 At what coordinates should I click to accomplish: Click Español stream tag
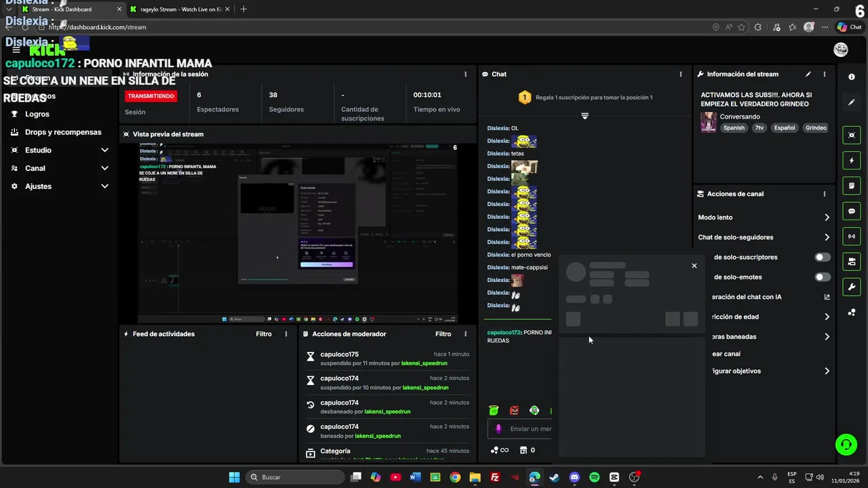(785, 128)
